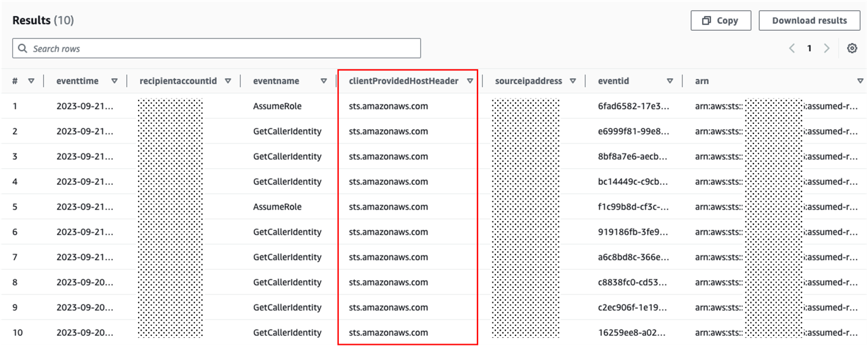Go to next page using right chevron
This screenshot has height=346, width=868.
pos(827,48)
